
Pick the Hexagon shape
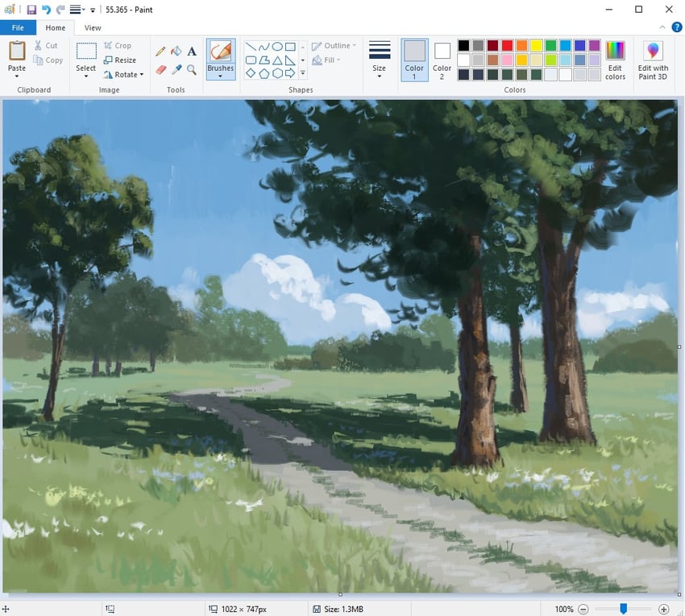[277, 73]
